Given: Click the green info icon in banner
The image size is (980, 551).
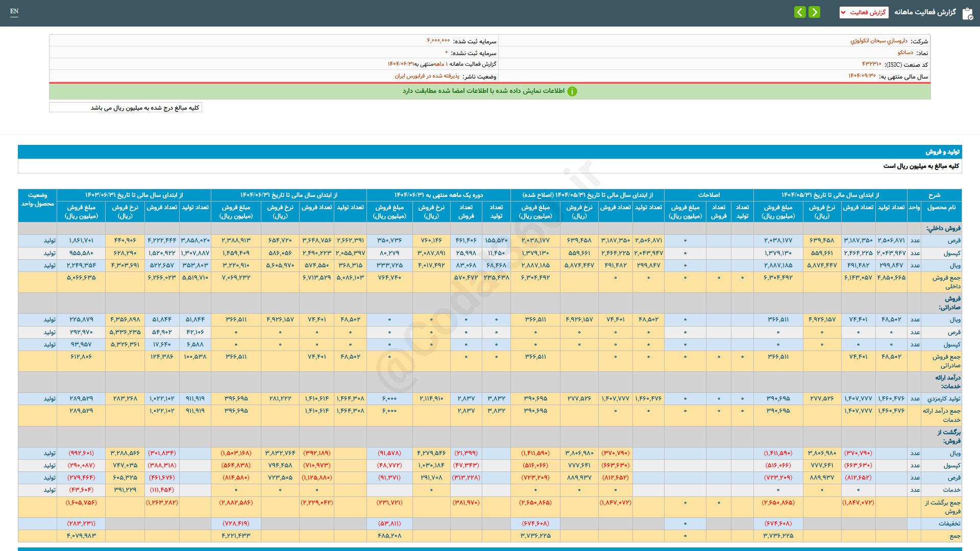Looking at the screenshot, I should [x=572, y=91].
